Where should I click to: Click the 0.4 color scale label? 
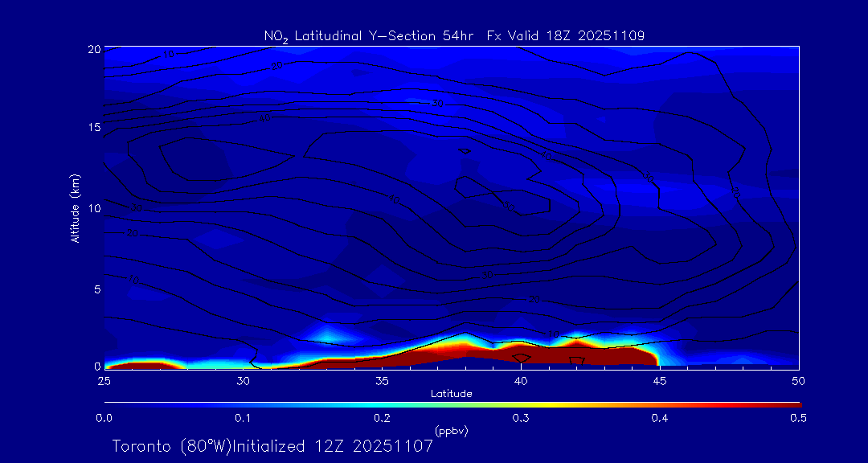(660, 418)
